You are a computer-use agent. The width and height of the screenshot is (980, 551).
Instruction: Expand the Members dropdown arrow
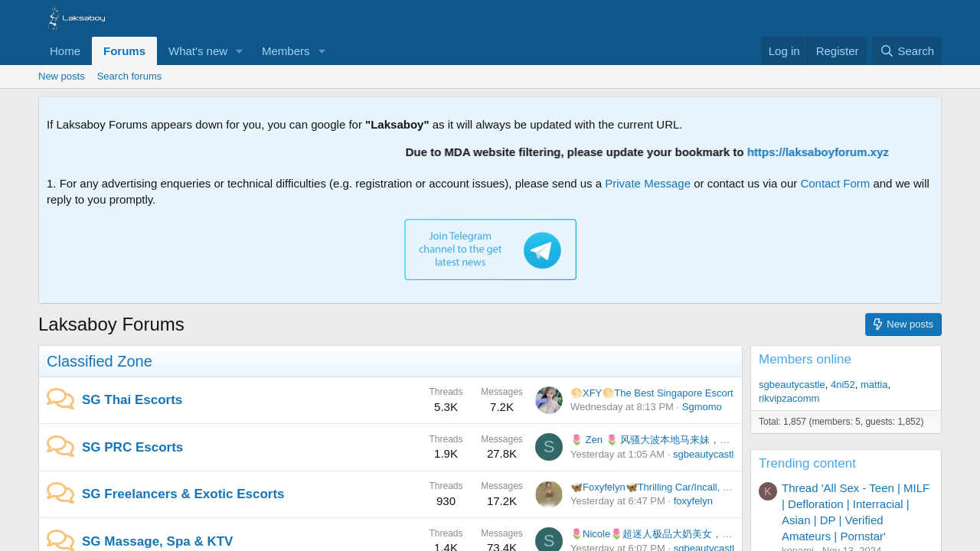(x=322, y=51)
